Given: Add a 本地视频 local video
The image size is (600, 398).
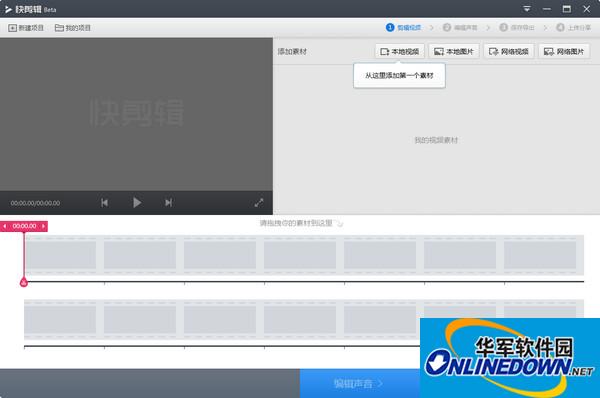Looking at the screenshot, I should coord(399,51).
